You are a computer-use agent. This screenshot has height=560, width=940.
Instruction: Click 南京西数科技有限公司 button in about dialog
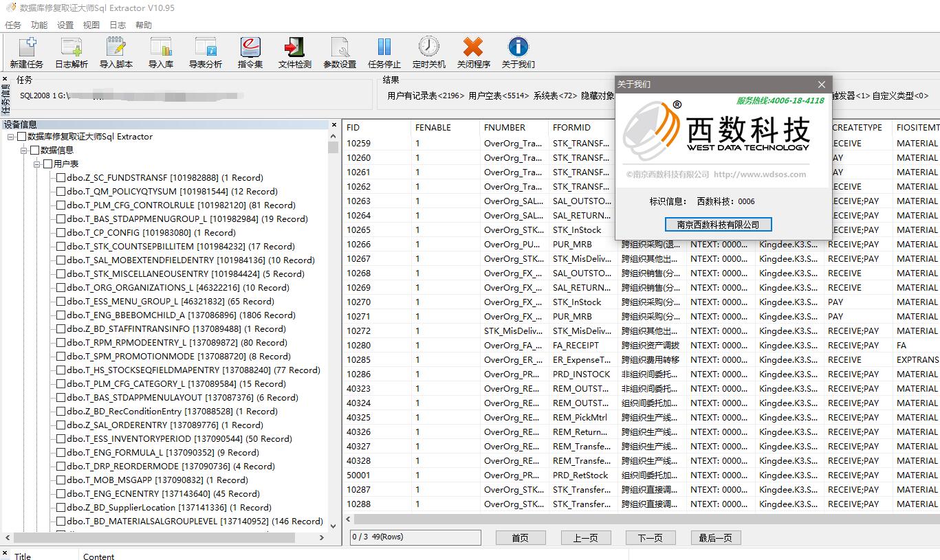pyautogui.click(x=718, y=225)
